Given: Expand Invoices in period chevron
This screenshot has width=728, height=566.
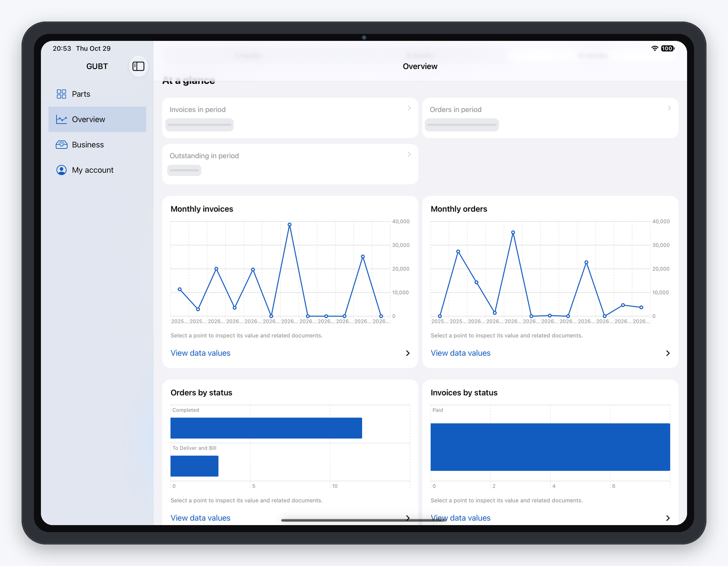Looking at the screenshot, I should [x=409, y=108].
